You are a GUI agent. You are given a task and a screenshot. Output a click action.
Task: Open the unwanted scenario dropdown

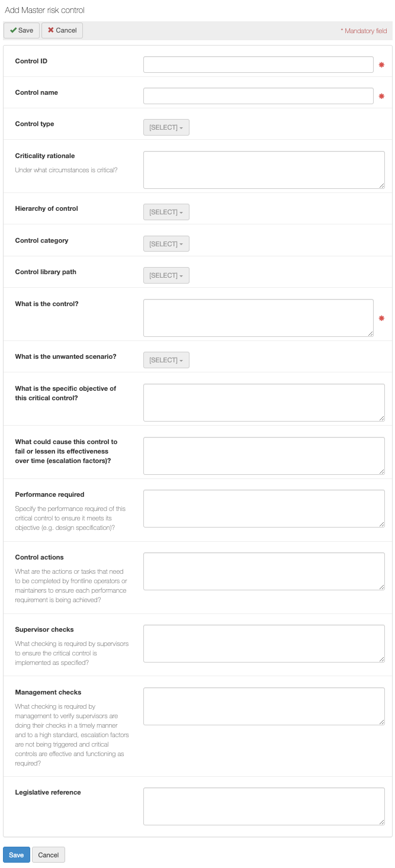coord(166,360)
